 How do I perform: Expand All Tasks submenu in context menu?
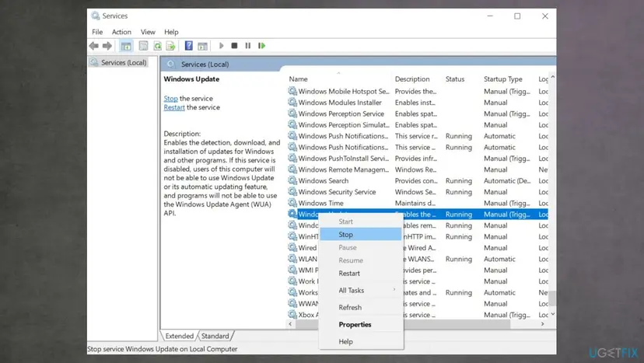(x=361, y=290)
